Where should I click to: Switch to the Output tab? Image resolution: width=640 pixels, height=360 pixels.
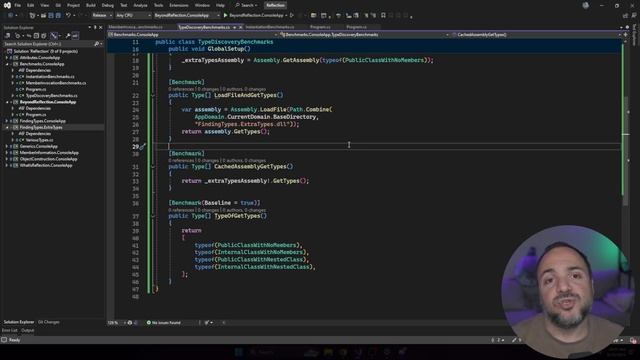point(27,330)
